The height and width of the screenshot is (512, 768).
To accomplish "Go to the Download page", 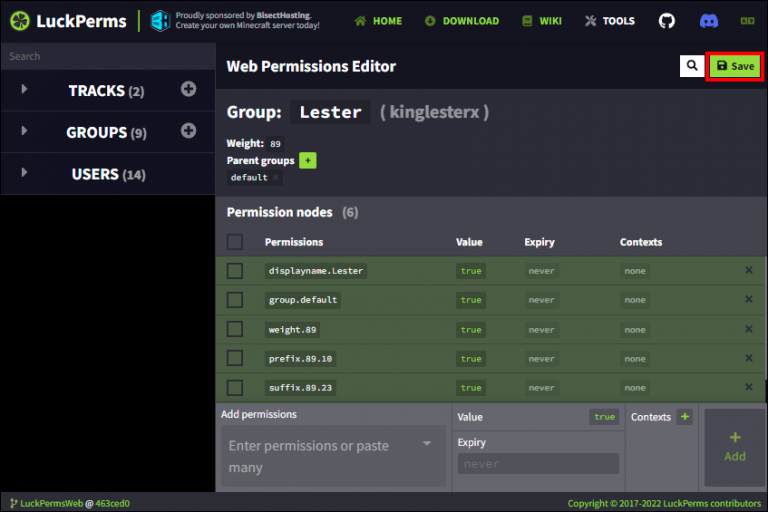I will tap(461, 21).
